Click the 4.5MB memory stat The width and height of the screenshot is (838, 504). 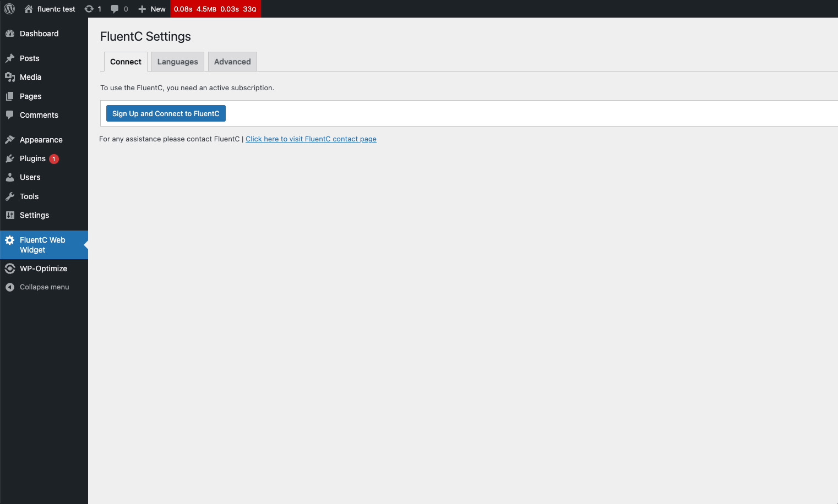[206, 9]
